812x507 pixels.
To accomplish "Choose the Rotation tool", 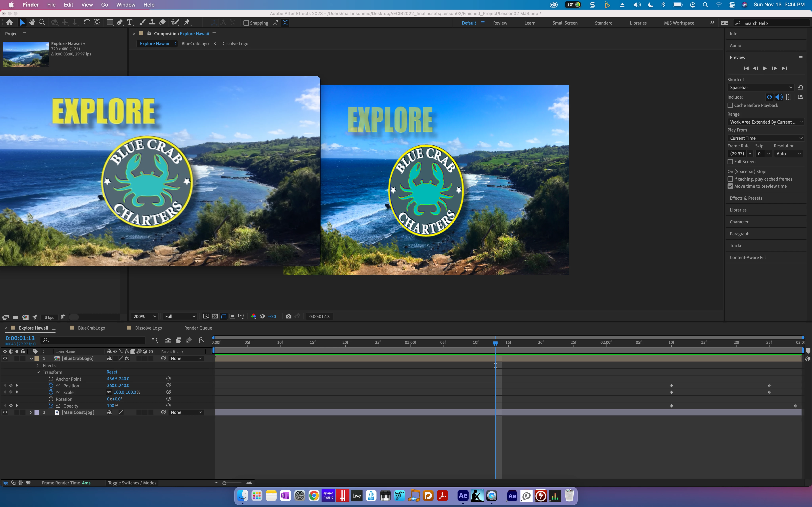I will point(87,23).
